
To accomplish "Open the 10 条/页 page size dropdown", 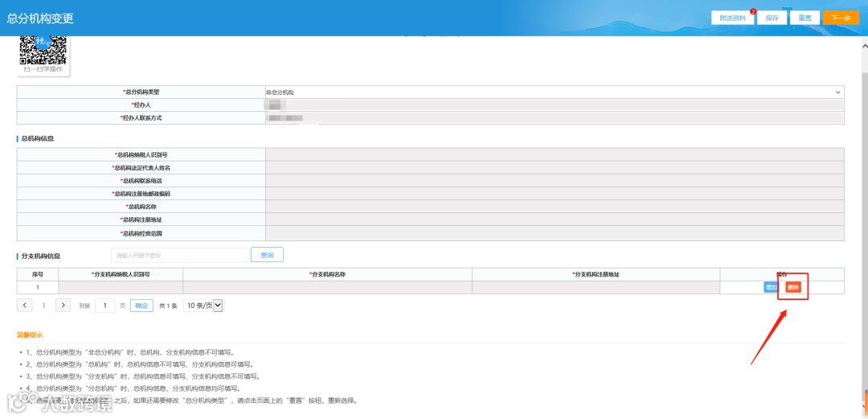I will pos(203,306).
